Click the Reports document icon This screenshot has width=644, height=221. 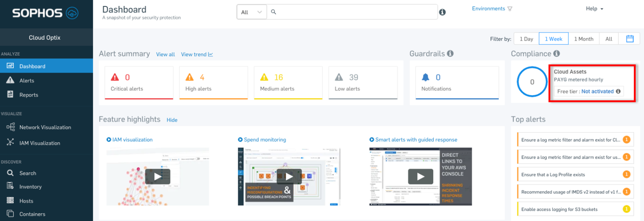(10, 94)
